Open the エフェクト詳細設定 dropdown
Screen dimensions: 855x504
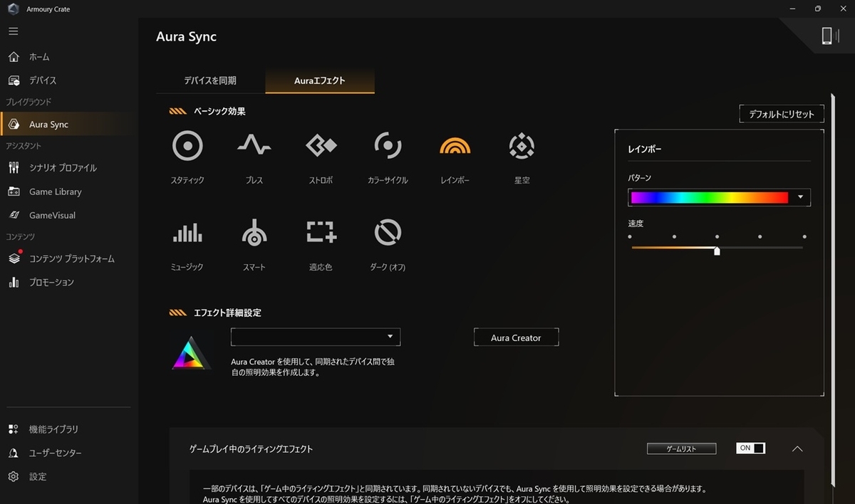(x=316, y=337)
